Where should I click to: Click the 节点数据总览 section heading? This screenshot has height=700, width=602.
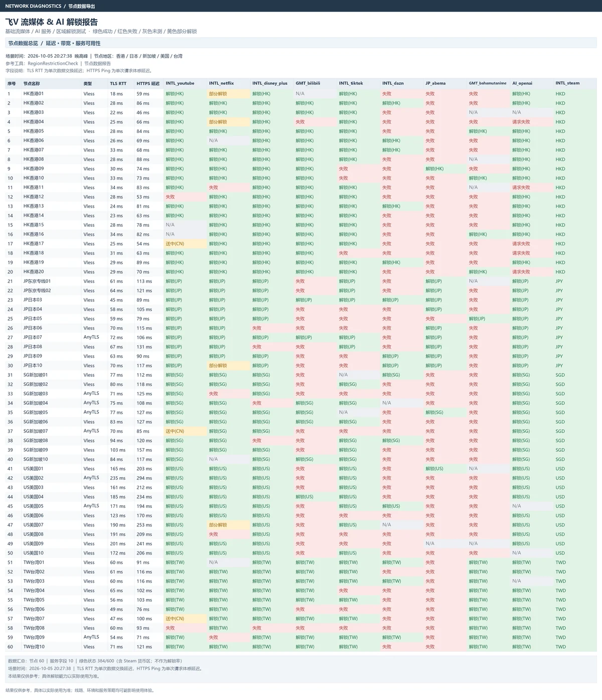point(23,43)
